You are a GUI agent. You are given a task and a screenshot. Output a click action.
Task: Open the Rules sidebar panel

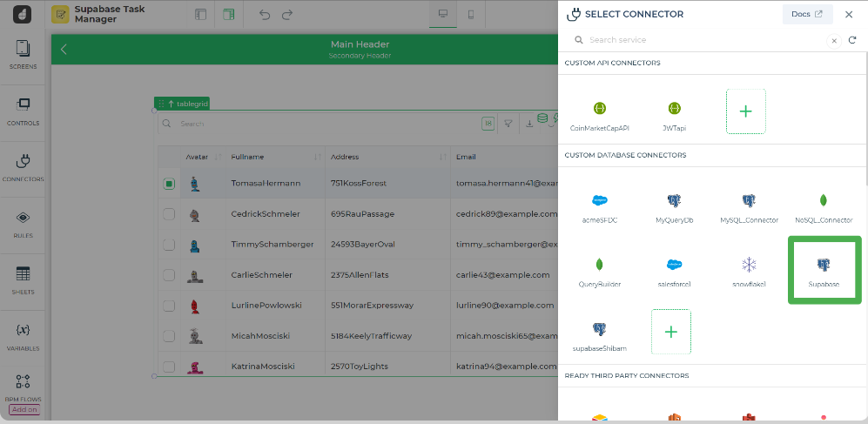click(x=24, y=223)
